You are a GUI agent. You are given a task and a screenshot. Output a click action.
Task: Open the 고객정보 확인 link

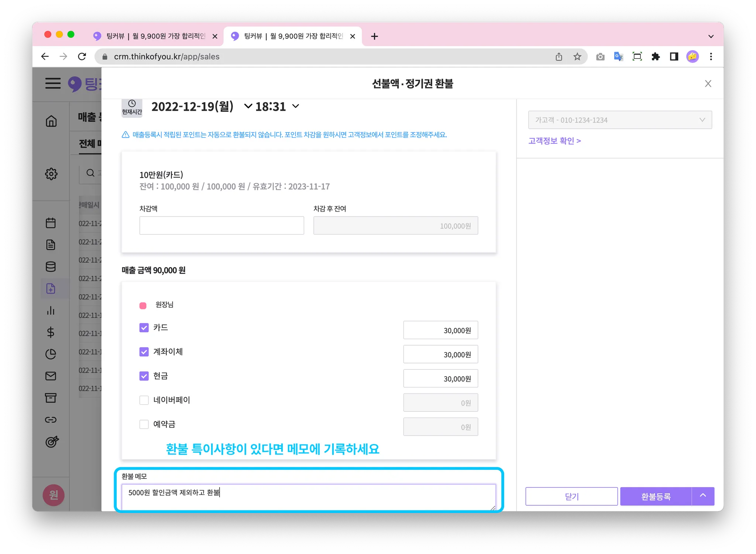554,141
